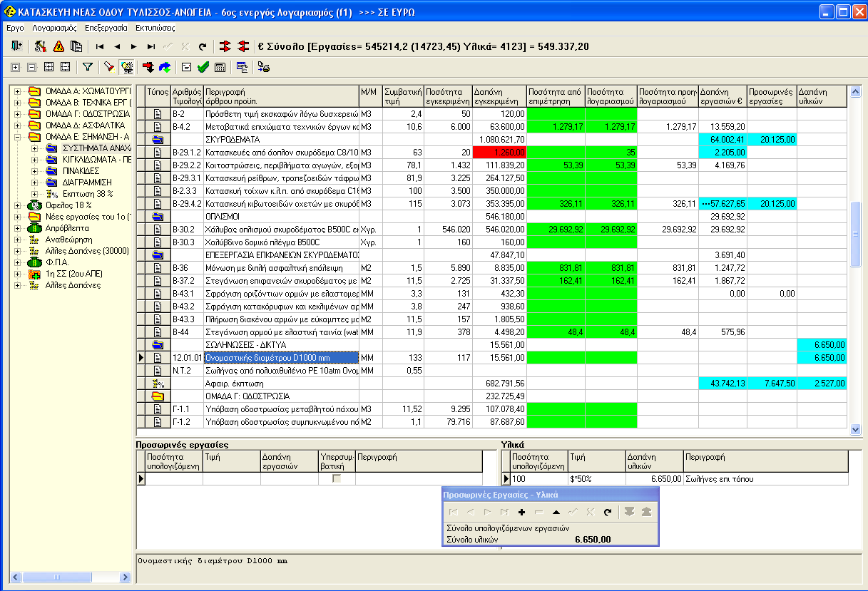868x591 pixels.
Task: Expand the ΟΜΑΔΑ Α: ΧΩΜΑΤΟΥΡΓΙΚΑ tree node
Action: (x=17, y=91)
